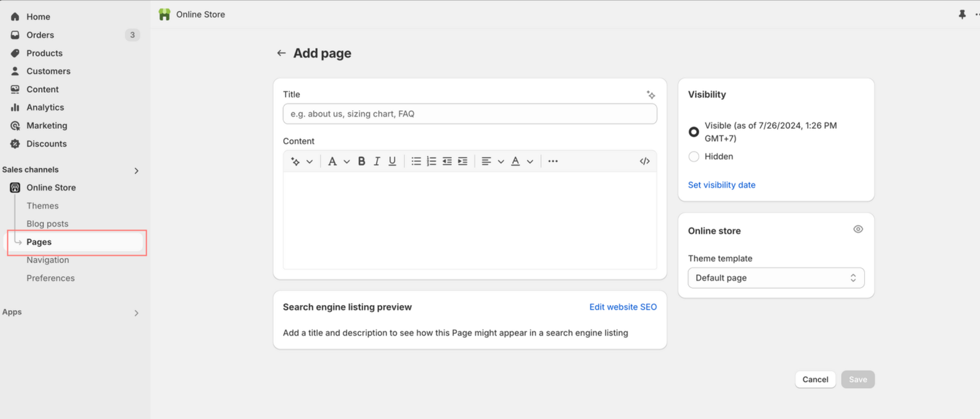Open Preferences under Online Store

51,278
